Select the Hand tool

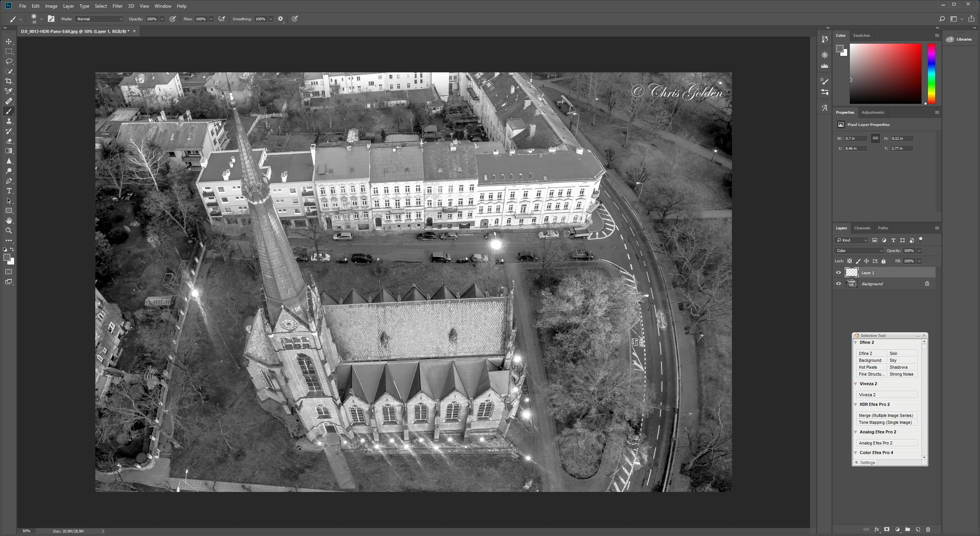click(9, 221)
